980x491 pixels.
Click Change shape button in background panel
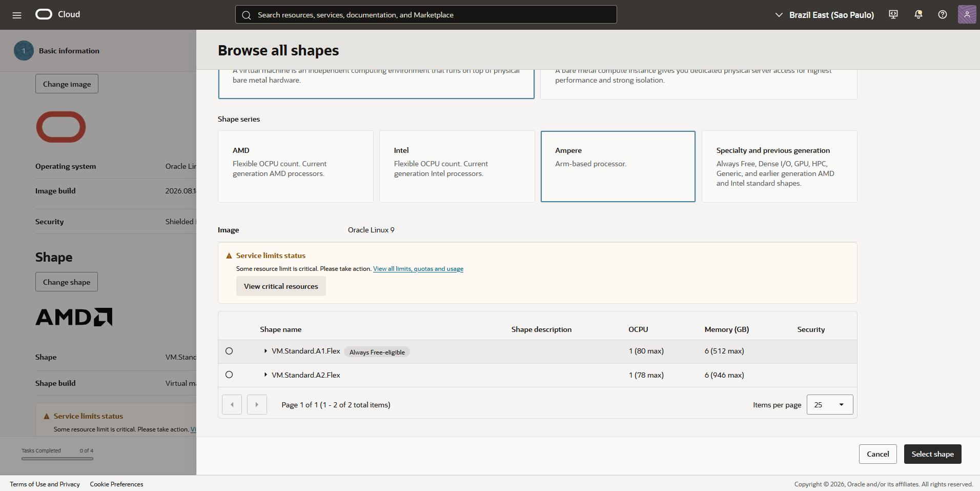coord(67,282)
